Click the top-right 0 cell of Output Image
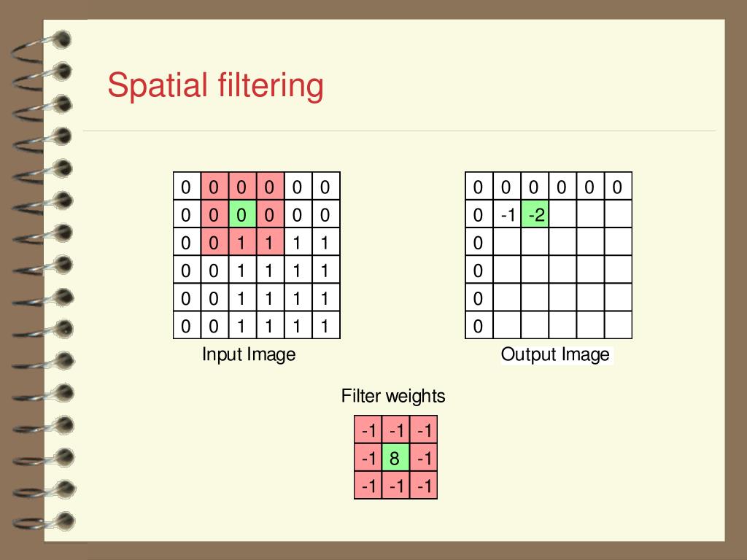The width and height of the screenshot is (747, 560). coord(618,186)
